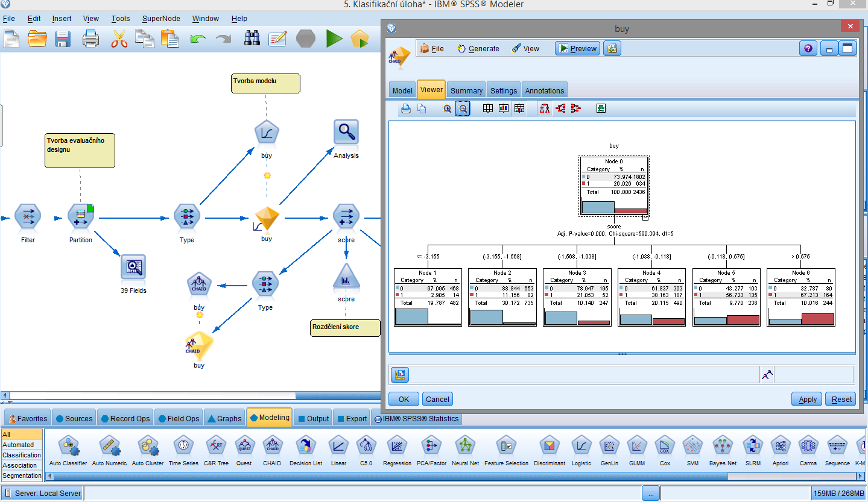Select the Partition node on the canvas
Viewport: 868px width, 502px height.
coord(81,217)
